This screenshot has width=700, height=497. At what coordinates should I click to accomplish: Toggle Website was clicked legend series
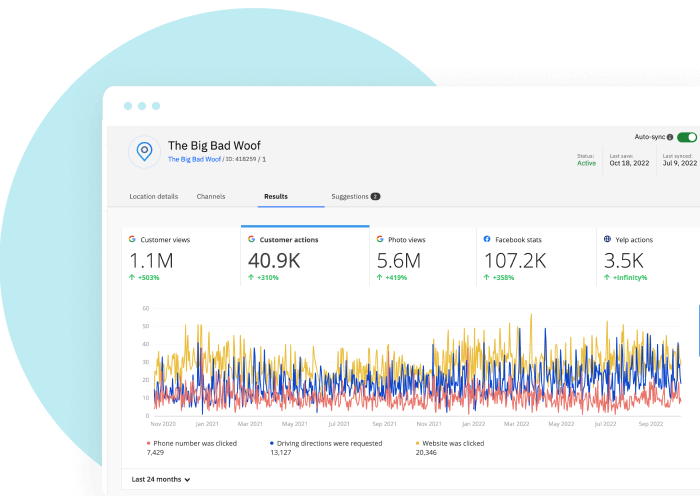click(x=450, y=443)
